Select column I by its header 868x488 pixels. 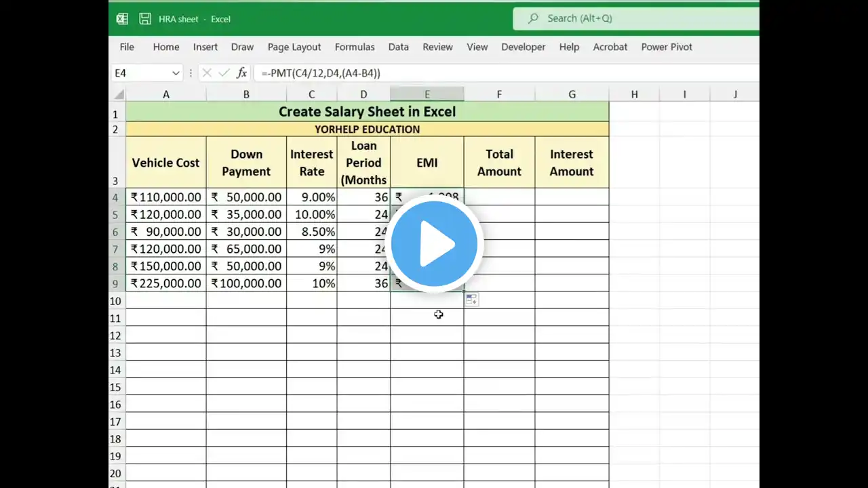[684, 94]
